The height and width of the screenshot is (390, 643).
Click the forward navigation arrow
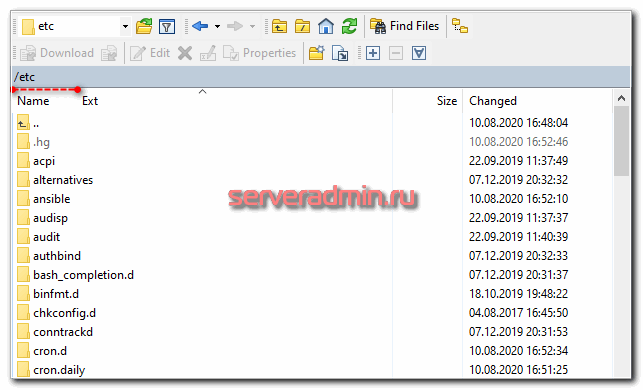(235, 27)
